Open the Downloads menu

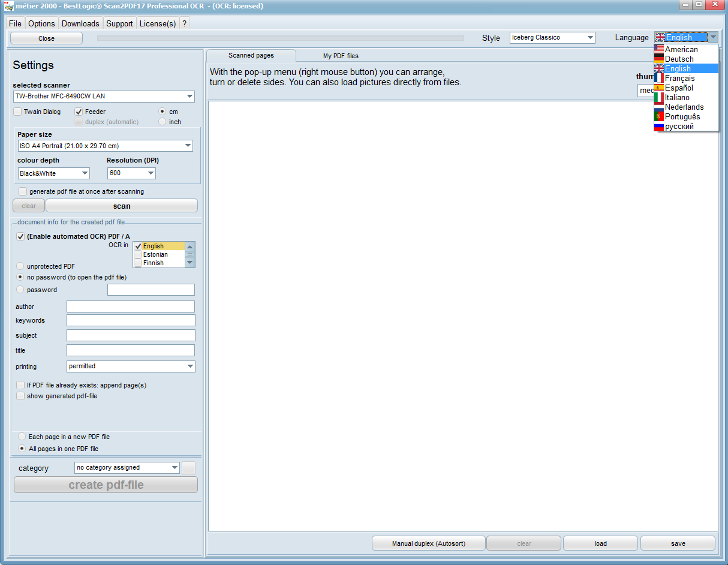pyautogui.click(x=80, y=23)
